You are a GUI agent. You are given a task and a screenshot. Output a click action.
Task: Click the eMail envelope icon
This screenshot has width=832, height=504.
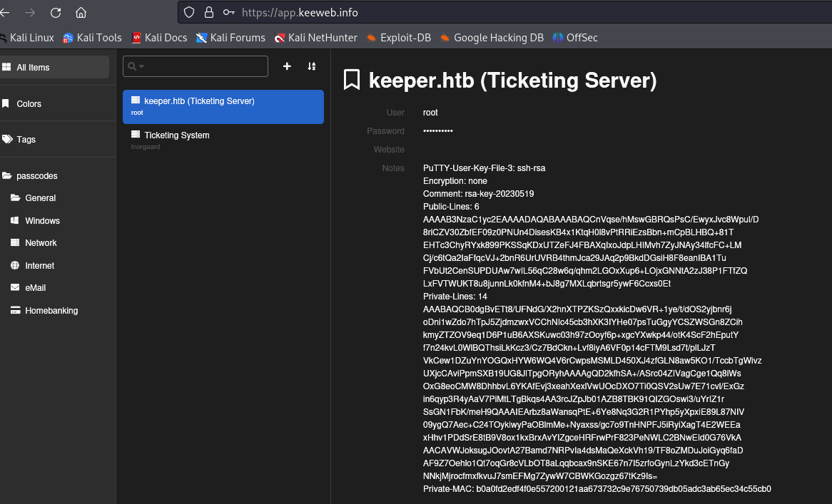(x=15, y=288)
